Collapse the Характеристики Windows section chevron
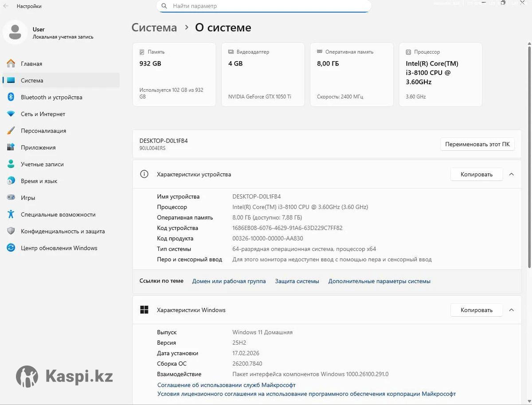The height and width of the screenshot is (405, 532). click(x=511, y=310)
